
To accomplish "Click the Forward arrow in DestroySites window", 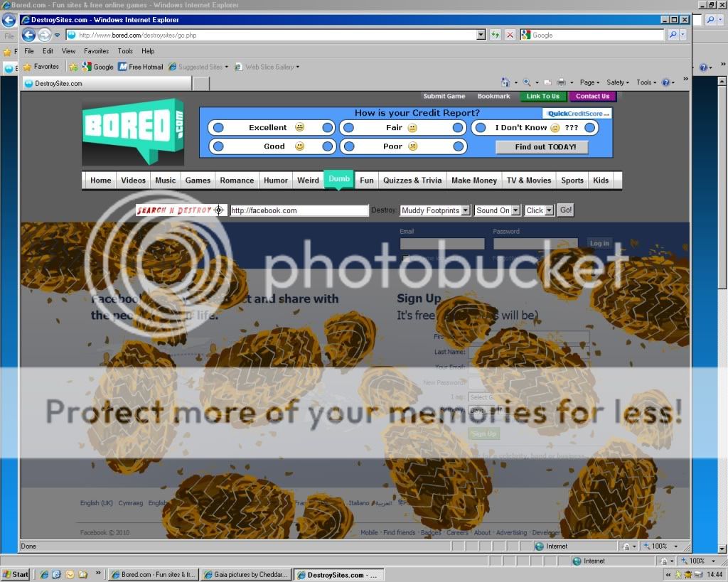I will (44, 35).
